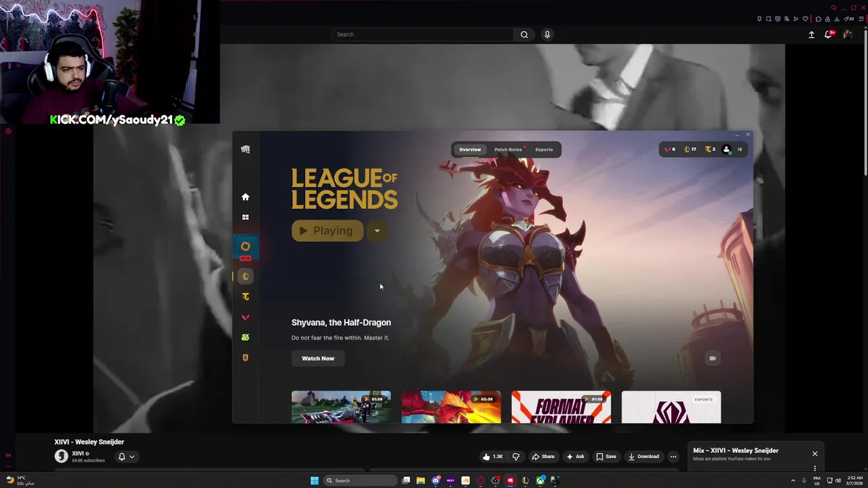Select Valorant sidebar icon
The width and height of the screenshot is (868, 488).
coord(245,317)
